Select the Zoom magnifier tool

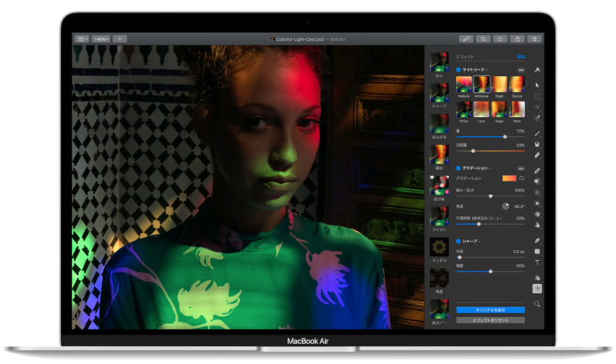(537, 304)
